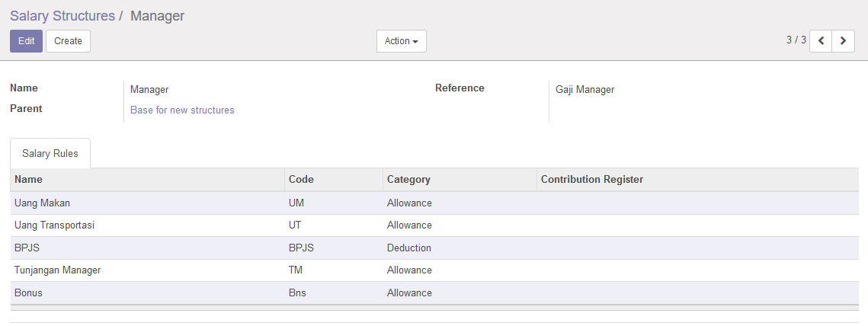Open the Action dropdown menu
The height and width of the screenshot is (326, 868).
(x=401, y=41)
